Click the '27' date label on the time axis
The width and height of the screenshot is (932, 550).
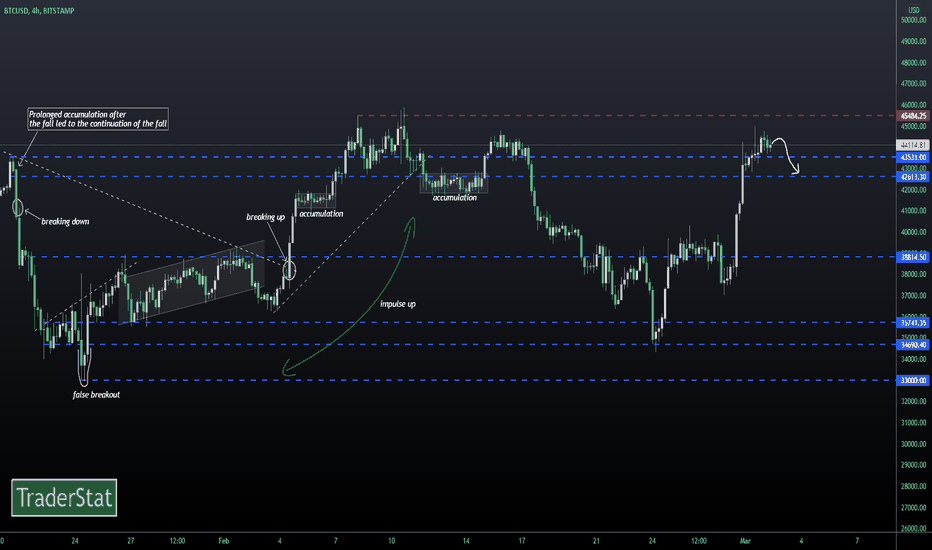(131, 540)
